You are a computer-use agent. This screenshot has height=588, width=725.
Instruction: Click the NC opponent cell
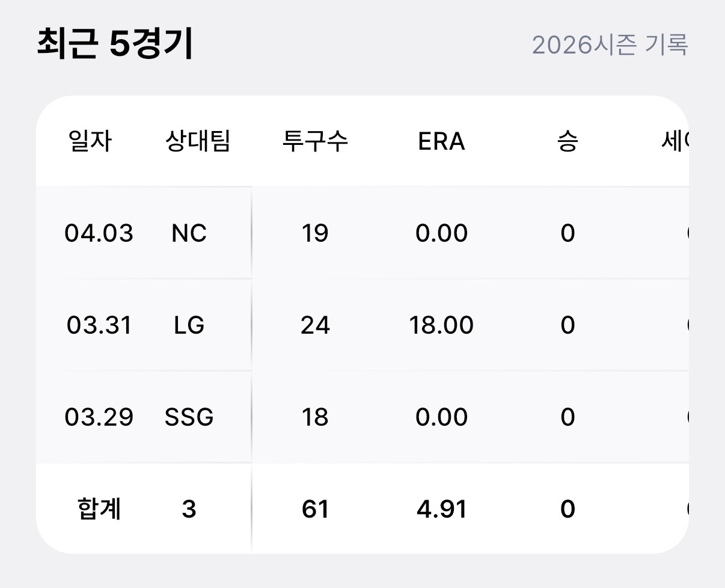pos(189,233)
